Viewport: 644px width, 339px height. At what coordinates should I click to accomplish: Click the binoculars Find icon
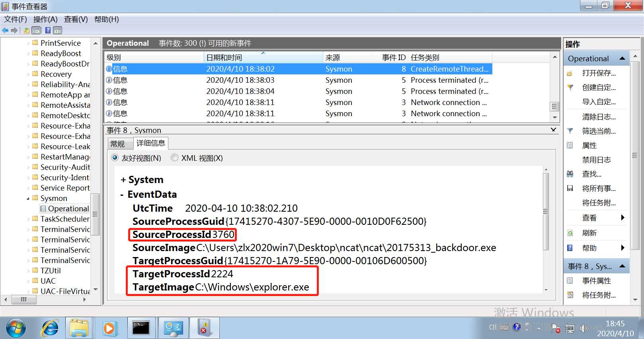coord(570,174)
